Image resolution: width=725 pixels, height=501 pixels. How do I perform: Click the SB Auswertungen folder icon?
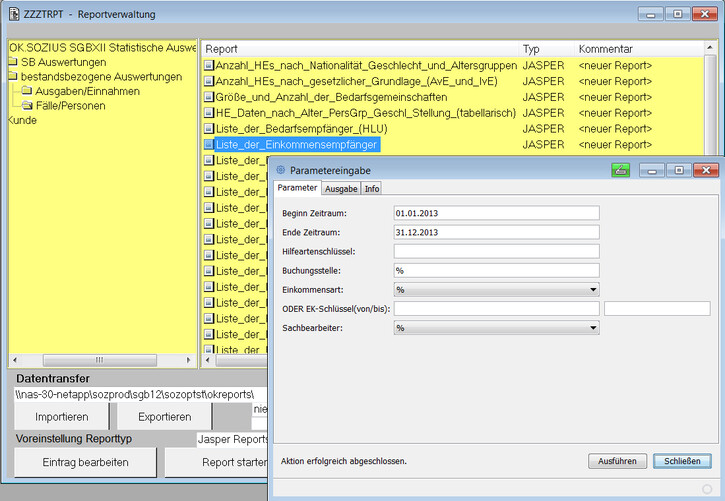coord(13,62)
